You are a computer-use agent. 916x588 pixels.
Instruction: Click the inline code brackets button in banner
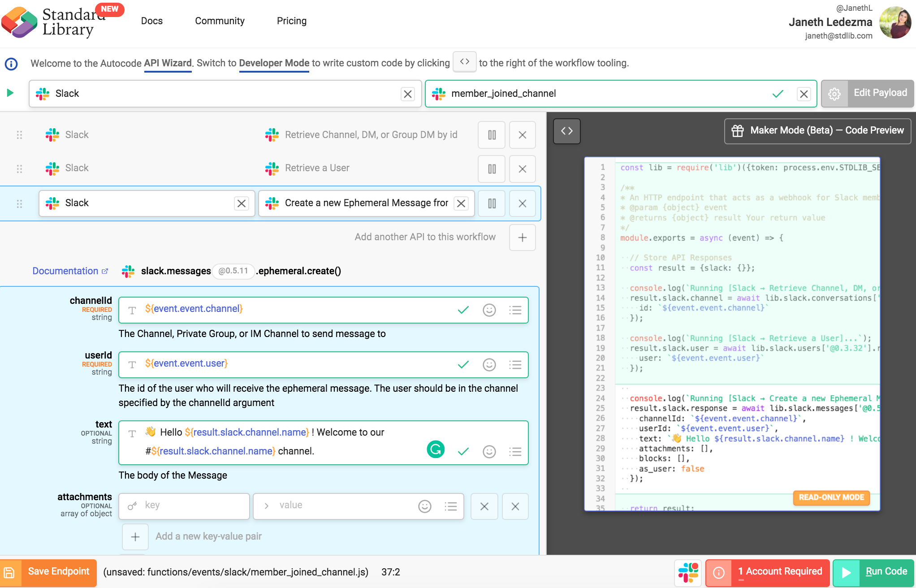[x=465, y=62]
